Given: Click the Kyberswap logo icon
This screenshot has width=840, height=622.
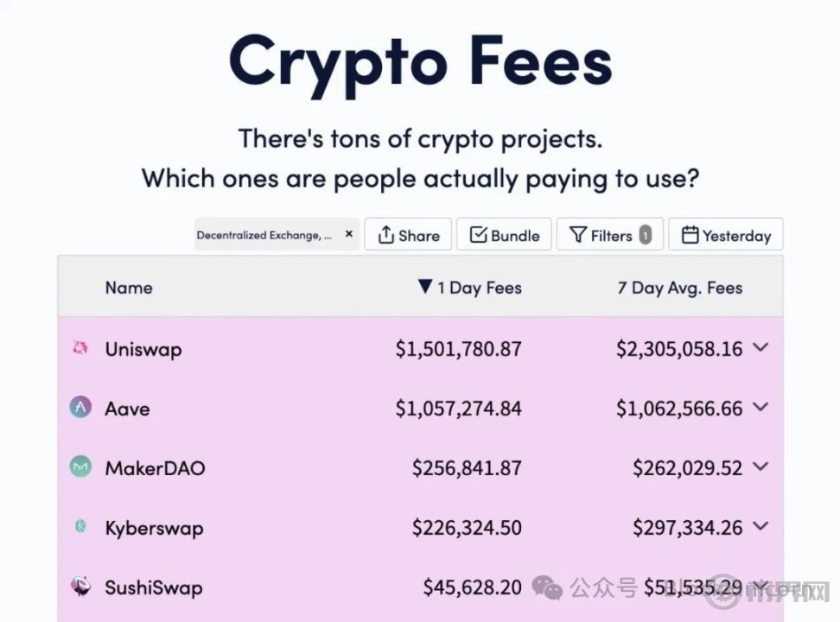Looking at the screenshot, I should click(x=80, y=527).
